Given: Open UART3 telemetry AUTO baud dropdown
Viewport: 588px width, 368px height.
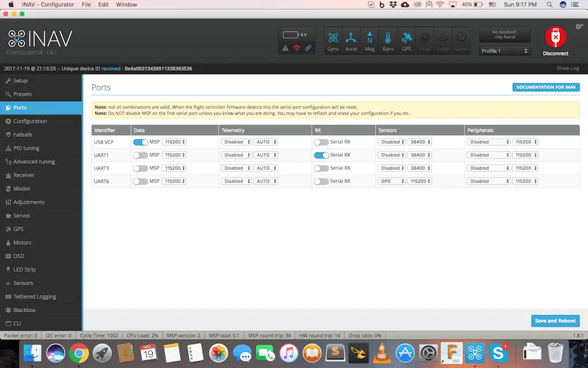Looking at the screenshot, I should [x=265, y=168].
